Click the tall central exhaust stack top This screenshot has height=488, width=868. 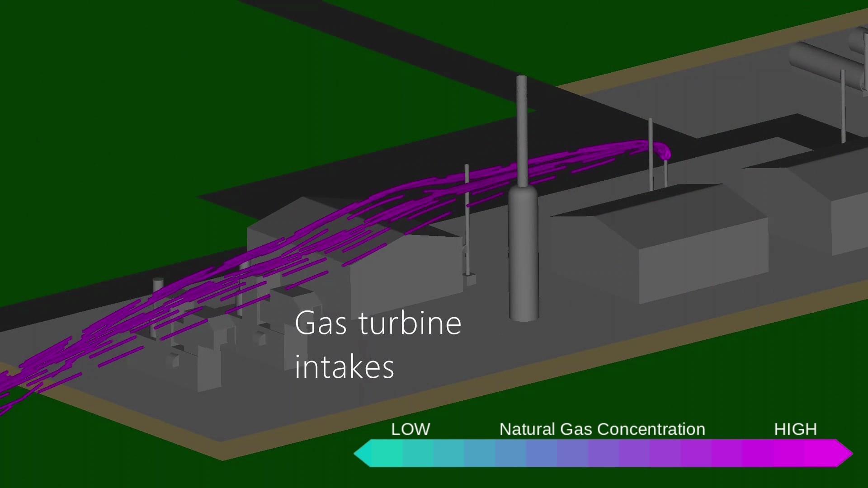tap(521, 81)
